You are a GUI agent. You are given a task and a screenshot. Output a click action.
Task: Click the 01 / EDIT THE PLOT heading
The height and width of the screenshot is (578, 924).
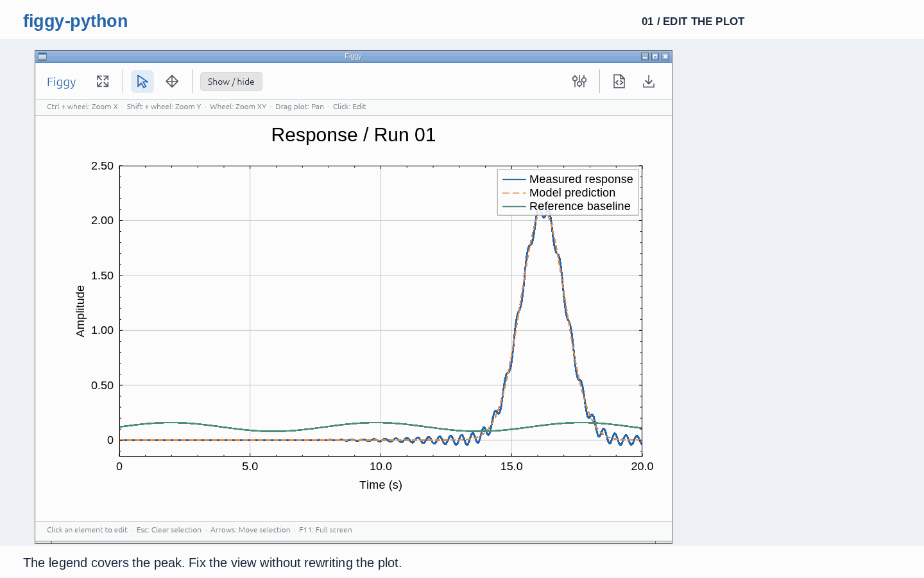693,21
